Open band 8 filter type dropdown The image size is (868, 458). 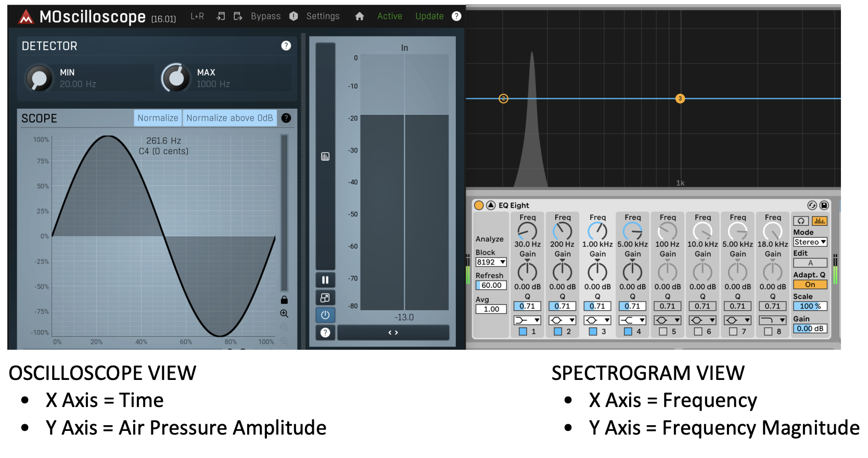coord(773,320)
